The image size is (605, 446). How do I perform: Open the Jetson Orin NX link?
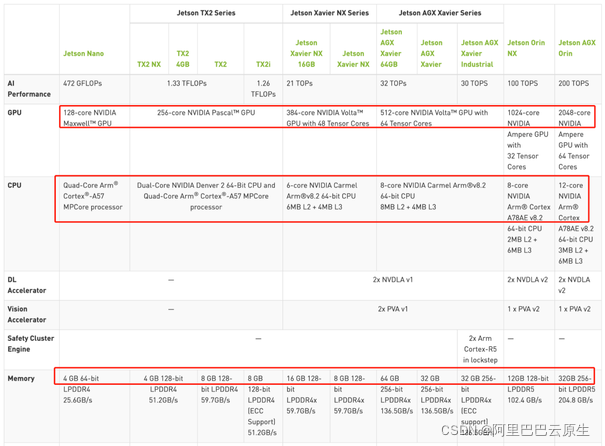click(526, 48)
